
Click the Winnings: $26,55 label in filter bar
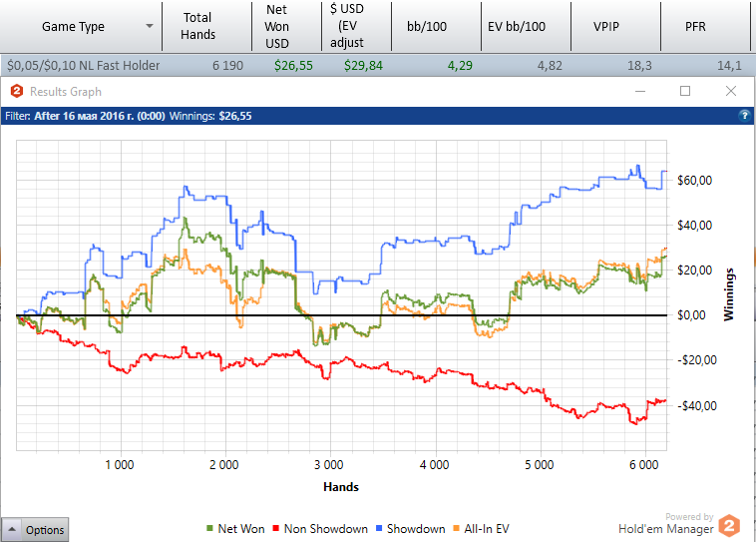pos(210,116)
